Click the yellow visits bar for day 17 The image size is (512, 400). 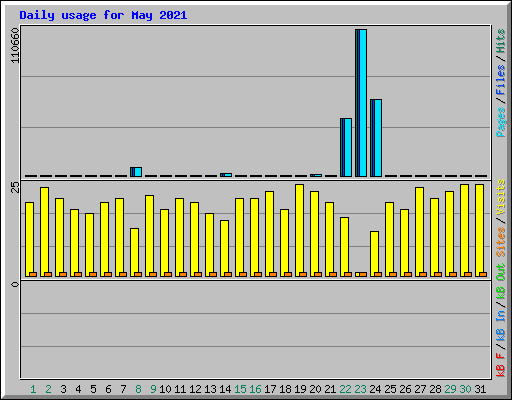(x=269, y=234)
